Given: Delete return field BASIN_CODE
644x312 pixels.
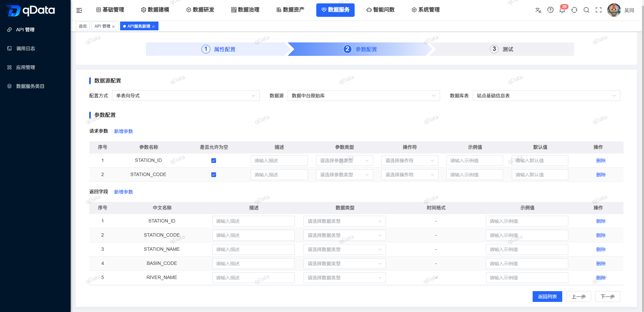Looking at the screenshot, I should click(601, 264).
